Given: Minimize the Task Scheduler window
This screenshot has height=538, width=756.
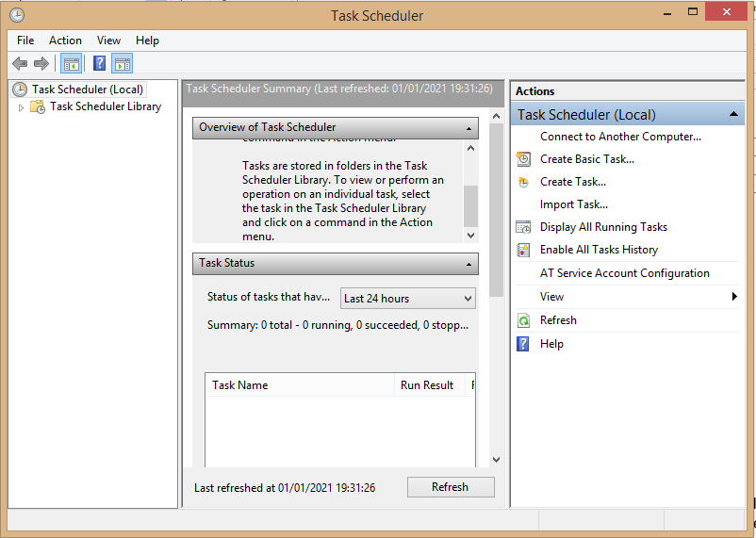Looking at the screenshot, I should click(x=667, y=13).
